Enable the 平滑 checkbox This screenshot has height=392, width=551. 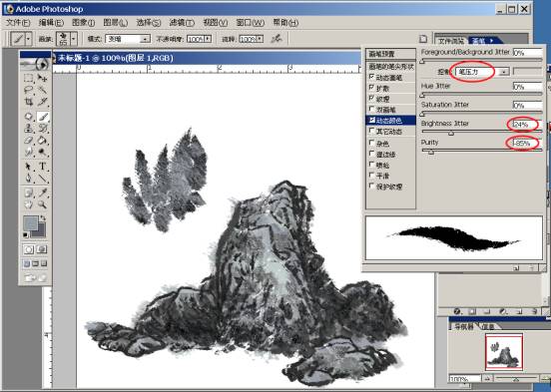pos(371,175)
